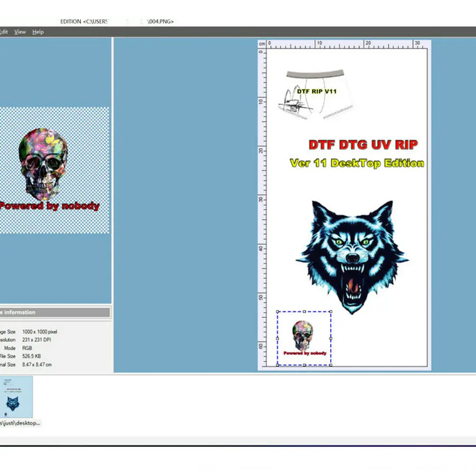Image resolution: width=476 pixels, height=476 pixels.
Task: Click the right-middle selection handle of the skull
Action: [331, 338]
